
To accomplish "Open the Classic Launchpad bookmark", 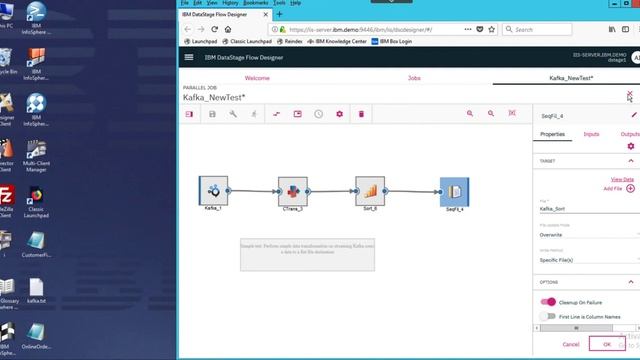I will 247,41.
